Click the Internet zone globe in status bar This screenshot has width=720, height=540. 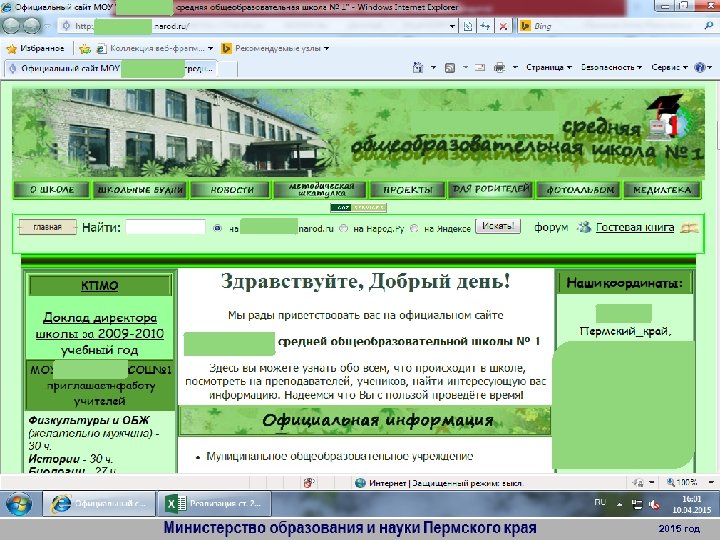[x=360, y=483]
